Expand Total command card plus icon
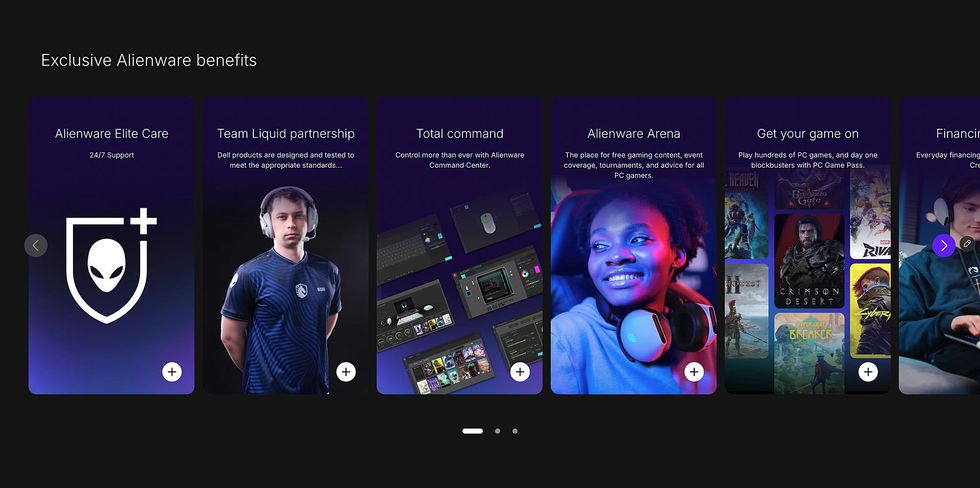 coord(520,372)
